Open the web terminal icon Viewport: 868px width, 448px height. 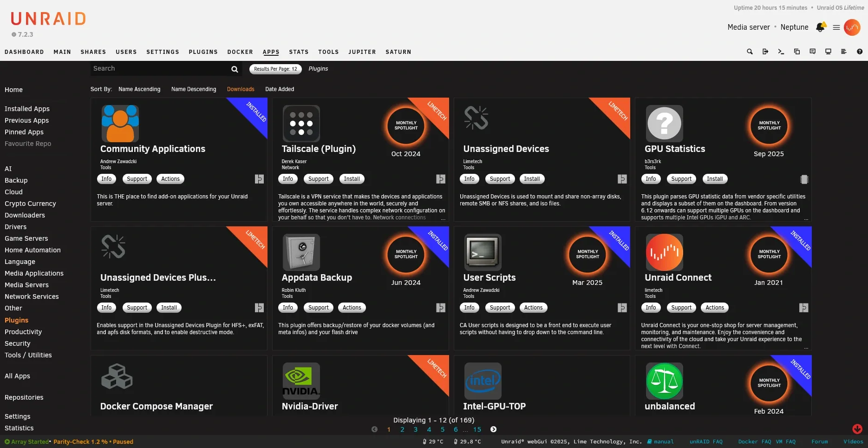tap(781, 52)
